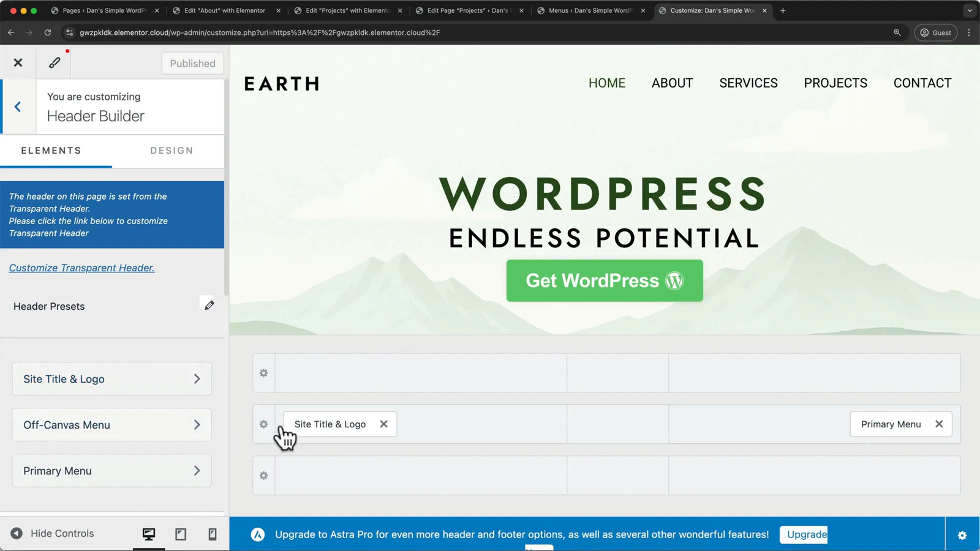Click Hide Controls text
This screenshot has width=980, height=551.
point(62,533)
